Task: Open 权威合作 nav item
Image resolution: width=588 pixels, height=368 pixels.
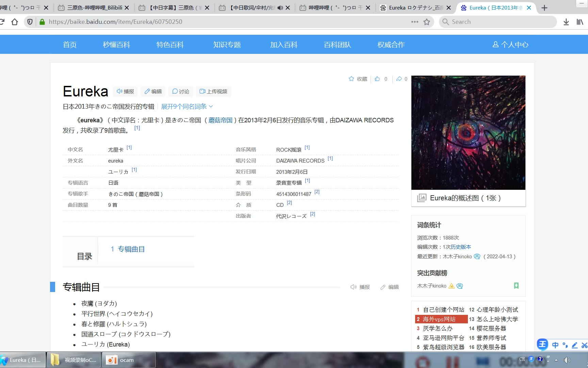Action: point(391,45)
